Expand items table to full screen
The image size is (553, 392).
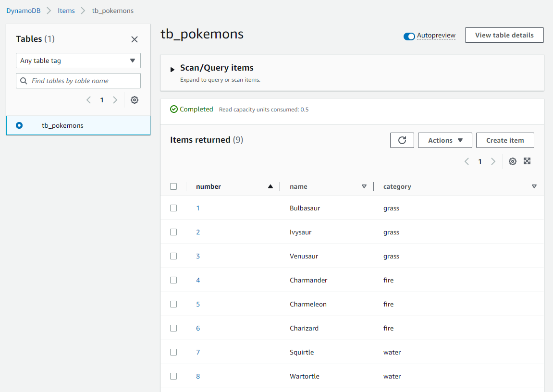click(x=527, y=161)
